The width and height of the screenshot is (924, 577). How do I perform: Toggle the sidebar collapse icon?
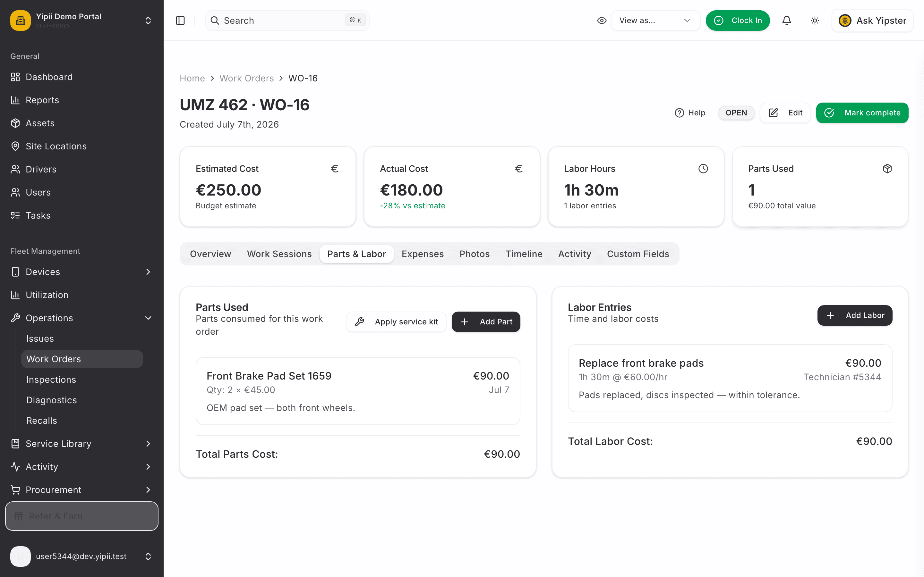tap(180, 21)
